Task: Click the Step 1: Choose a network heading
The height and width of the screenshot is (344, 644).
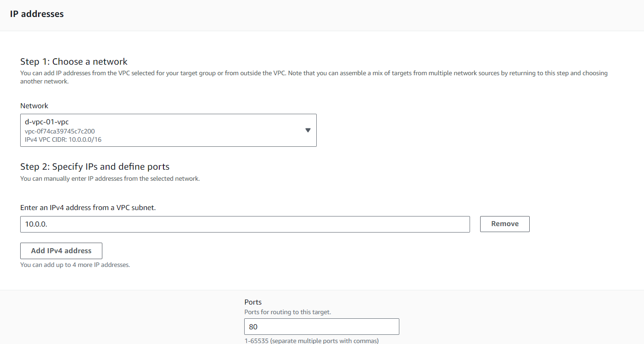Action: tap(74, 61)
